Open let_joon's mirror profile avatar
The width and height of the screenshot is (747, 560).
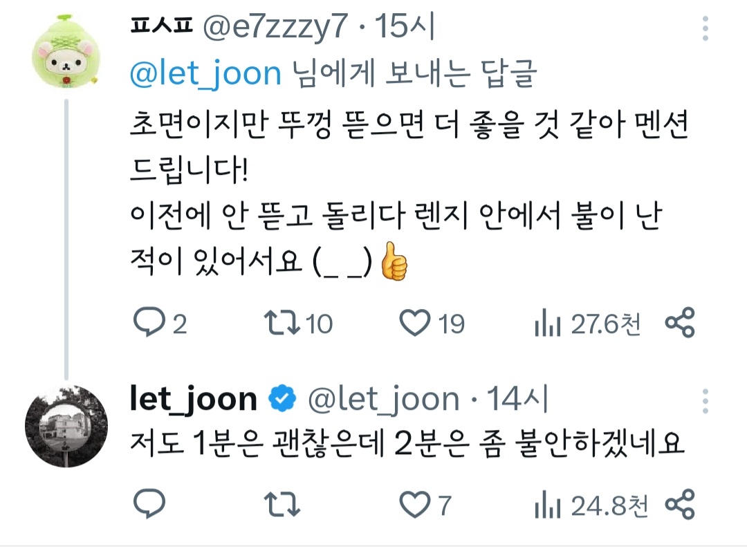click(66, 426)
